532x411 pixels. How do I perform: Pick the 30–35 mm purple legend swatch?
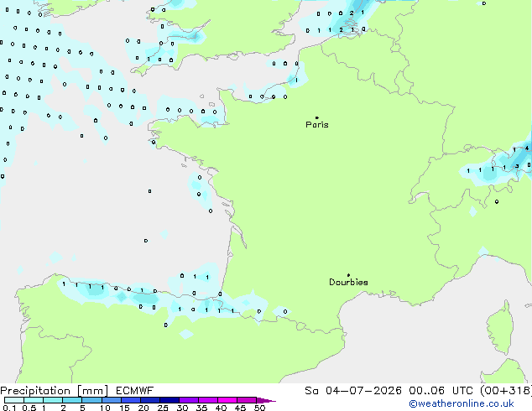(x=189, y=400)
